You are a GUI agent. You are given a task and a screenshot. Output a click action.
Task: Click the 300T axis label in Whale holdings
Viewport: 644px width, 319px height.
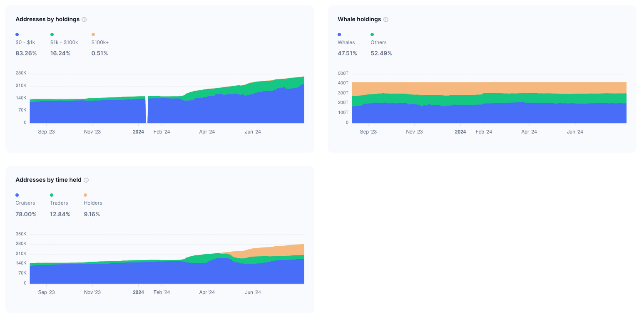click(x=343, y=93)
